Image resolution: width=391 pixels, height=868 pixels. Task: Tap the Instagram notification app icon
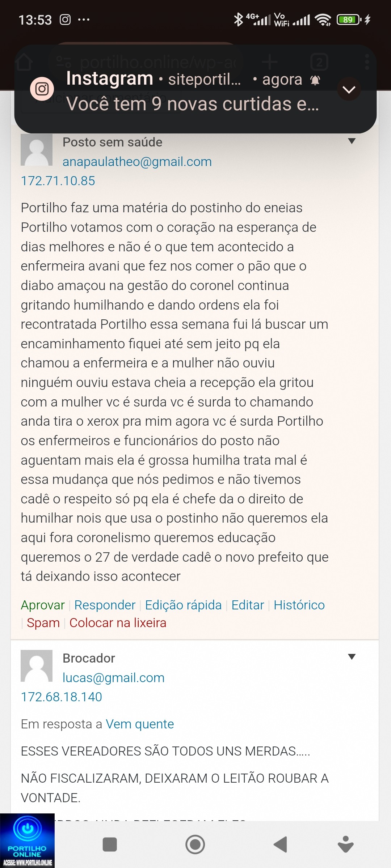42,89
